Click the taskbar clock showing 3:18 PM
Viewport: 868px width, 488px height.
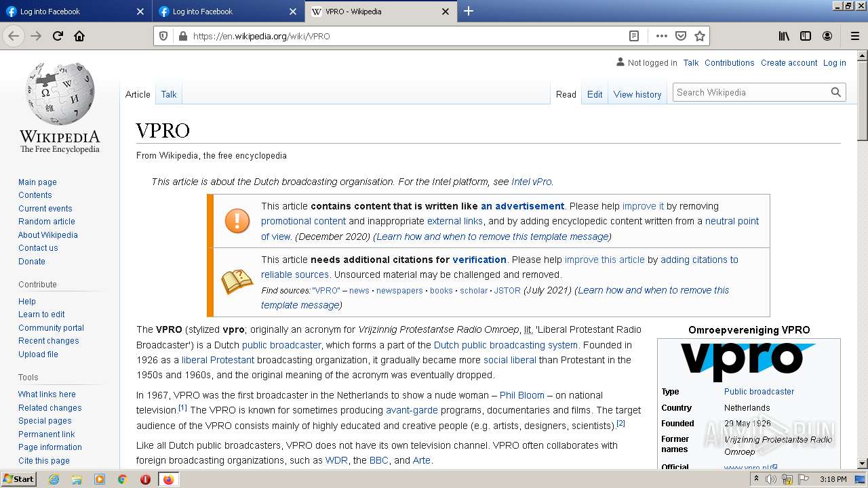[833, 479]
